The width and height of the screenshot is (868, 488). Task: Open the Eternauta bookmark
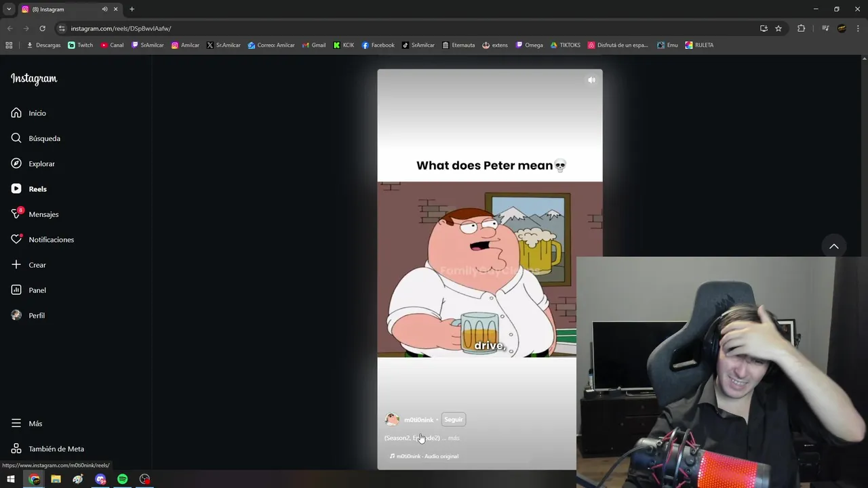pos(458,45)
